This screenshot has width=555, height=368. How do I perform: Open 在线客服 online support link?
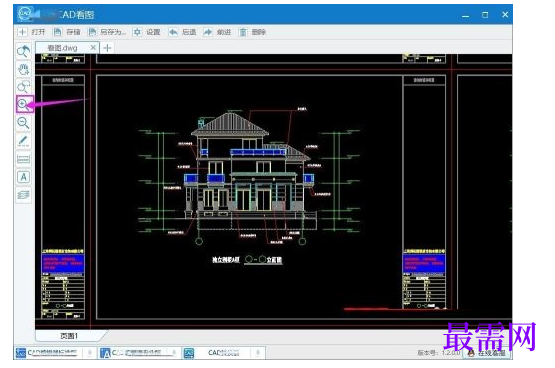coord(487,353)
